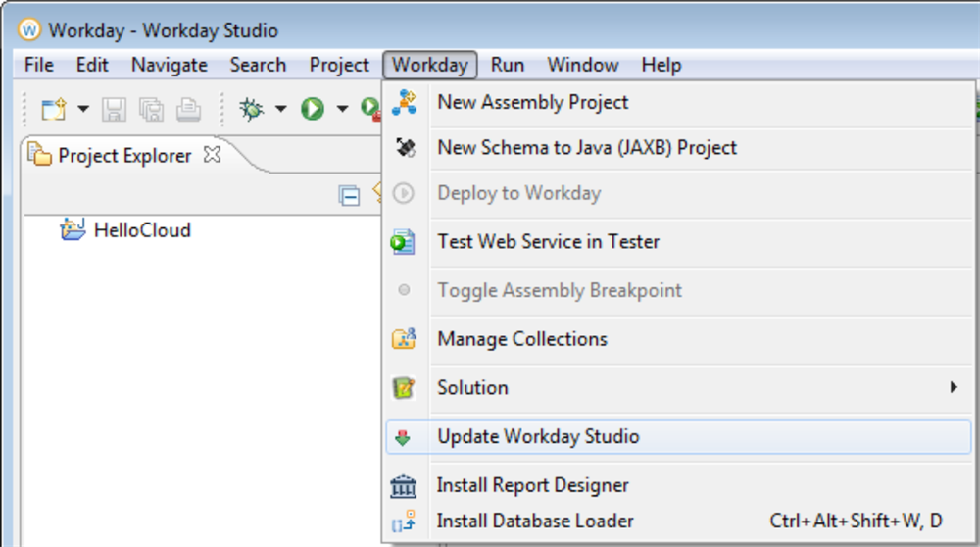Open the Project menu

pyautogui.click(x=339, y=65)
